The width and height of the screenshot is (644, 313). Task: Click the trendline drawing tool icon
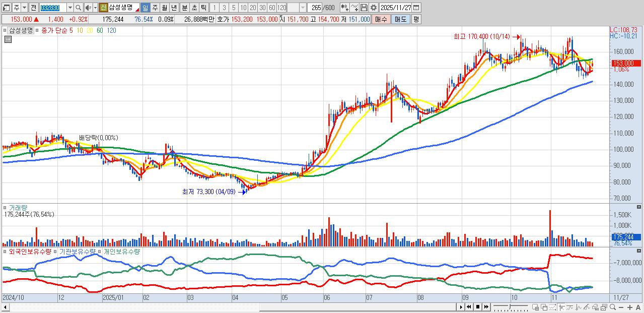pos(587,307)
